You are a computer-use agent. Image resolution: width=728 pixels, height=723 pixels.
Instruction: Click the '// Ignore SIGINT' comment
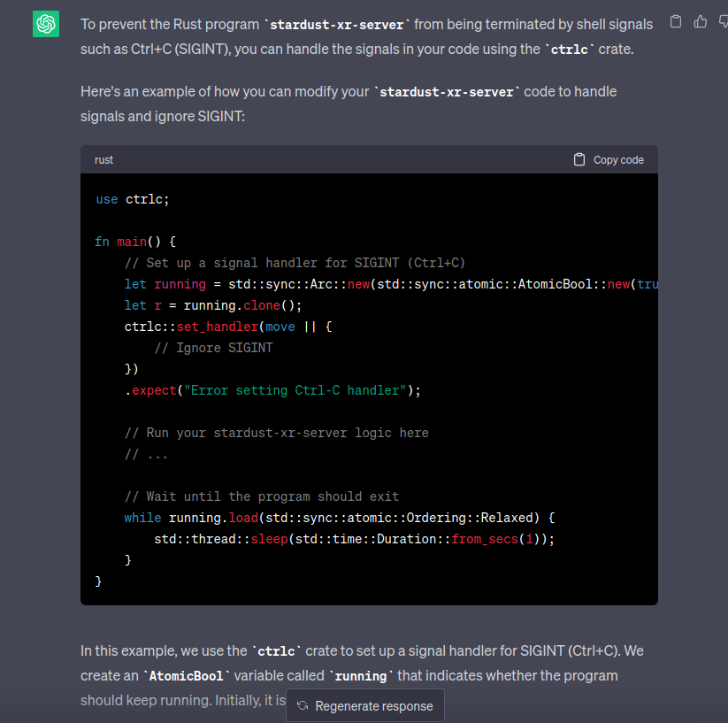(213, 348)
